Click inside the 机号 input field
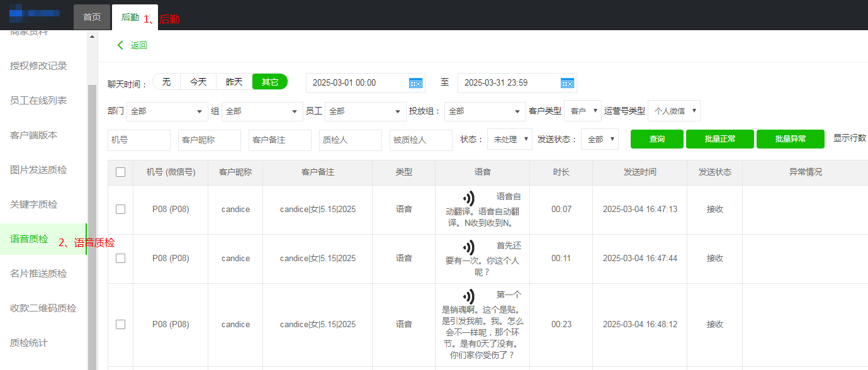The height and width of the screenshot is (370, 868). pyautogui.click(x=138, y=140)
